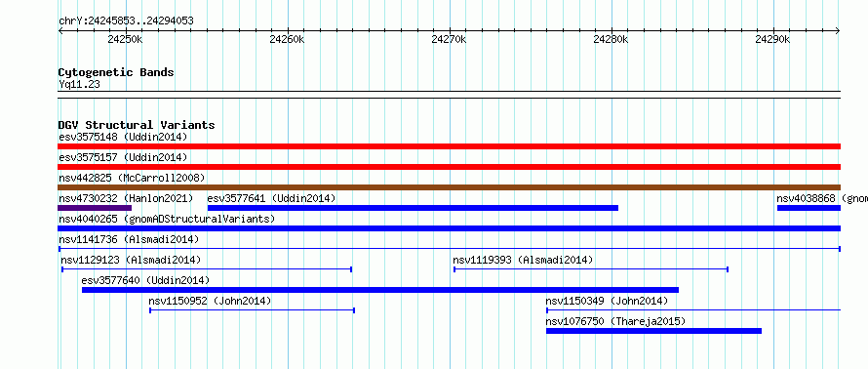Viewport: 868px width, 369px height.
Task: Click the 24270k ruler label
Action: click(x=449, y=39)
